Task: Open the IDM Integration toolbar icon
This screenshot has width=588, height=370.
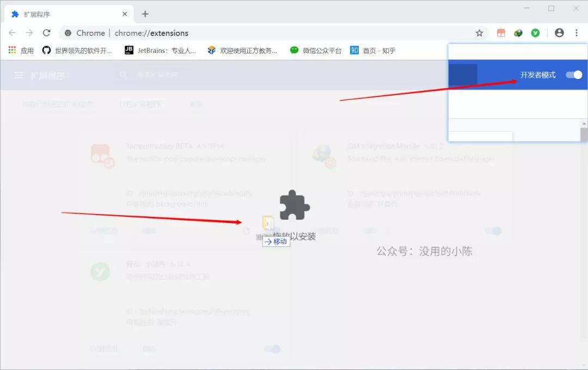Action: tap(518, 33)
